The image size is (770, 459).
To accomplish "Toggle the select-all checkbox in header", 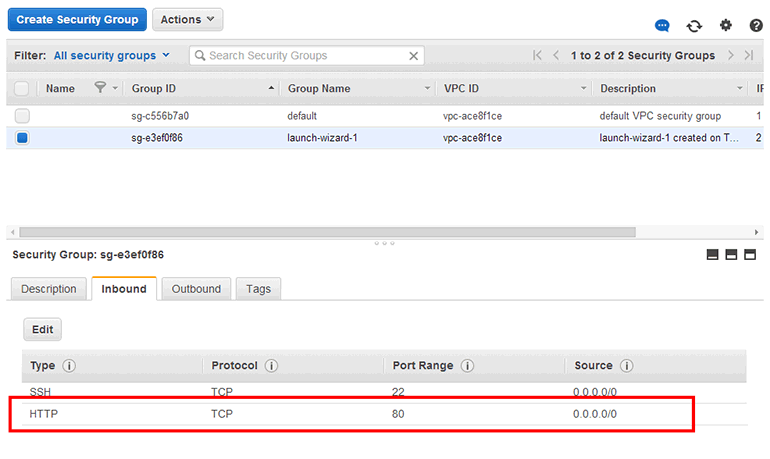I will pyautogui.click(x=22, y=89).
